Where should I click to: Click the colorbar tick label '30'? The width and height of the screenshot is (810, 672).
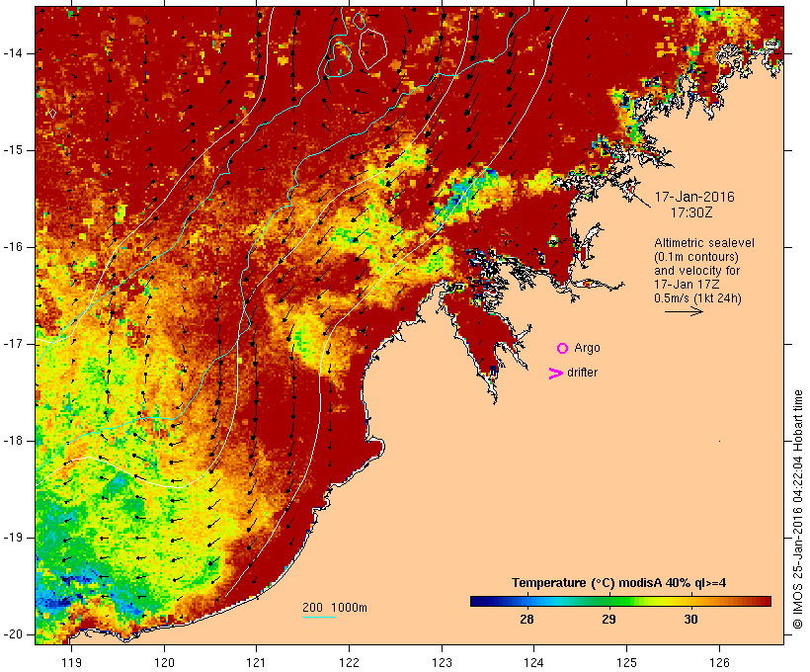point(690,620)
